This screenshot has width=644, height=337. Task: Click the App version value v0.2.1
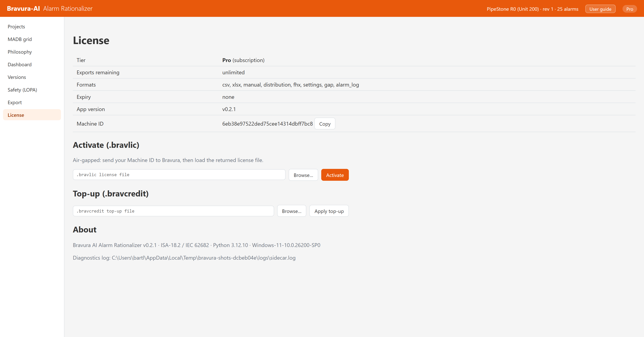(x=229, y=109)
